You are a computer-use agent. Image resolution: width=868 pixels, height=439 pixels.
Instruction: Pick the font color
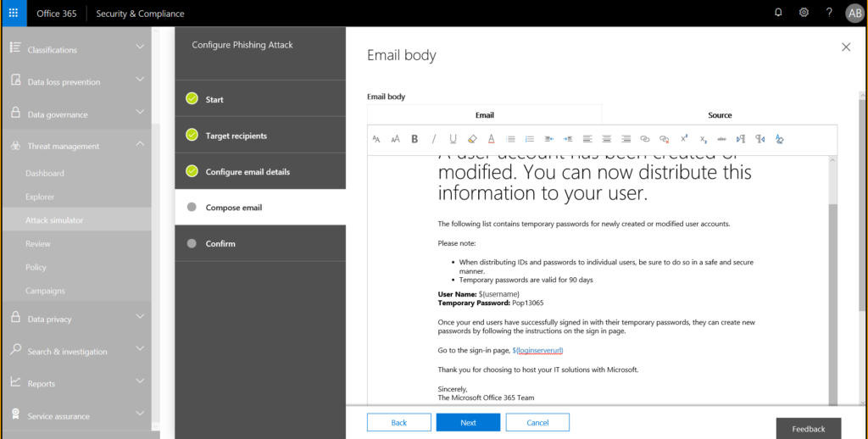(491, 140)
